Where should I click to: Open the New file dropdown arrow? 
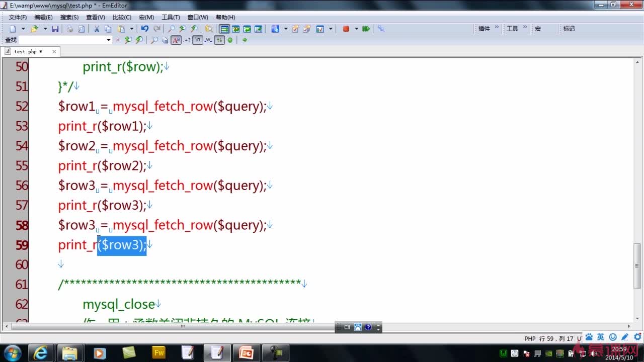[23, 29]
